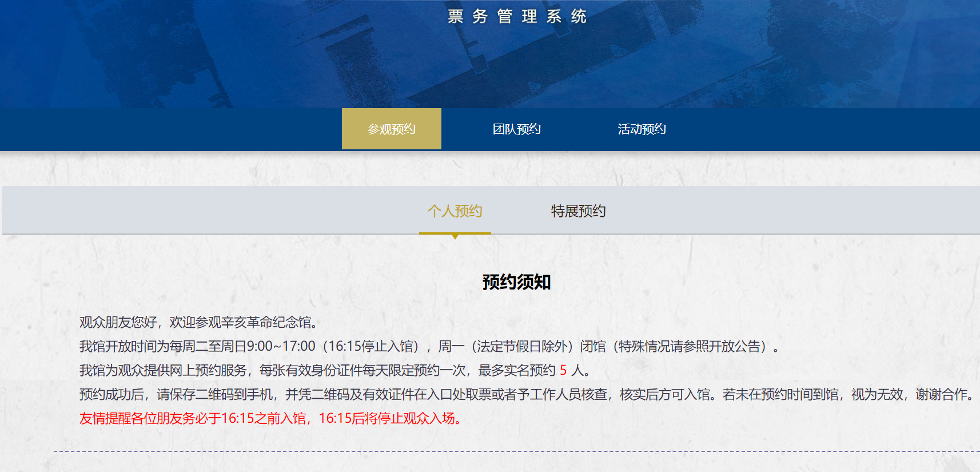The image size is (980, 472).
Task: Click the gold triangle marker under 个人预约
Action: coord(455,236)
